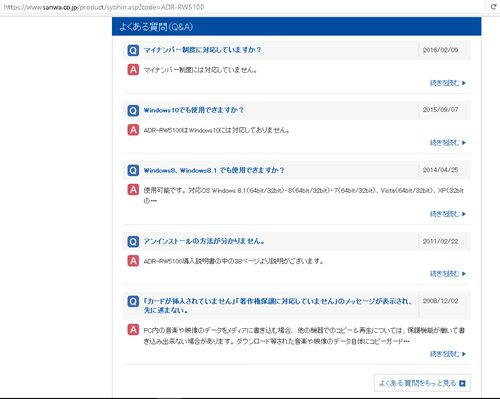500x399 pixels.
Task: Click the A icon beside 導入説明書 answer
Action: coord(133,261)
